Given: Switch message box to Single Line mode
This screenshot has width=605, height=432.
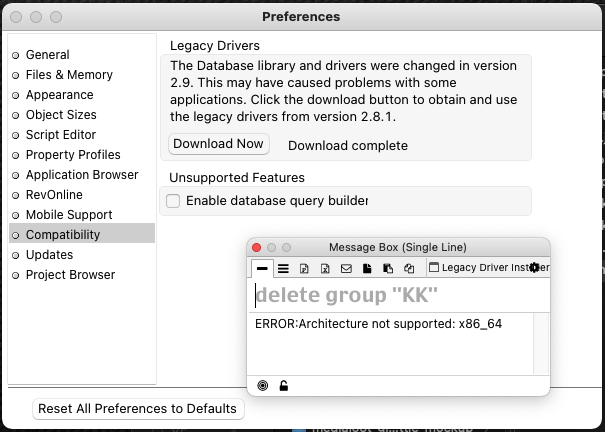Looking at the screenshot, I should pyautogui.click(x=262, y=268).
